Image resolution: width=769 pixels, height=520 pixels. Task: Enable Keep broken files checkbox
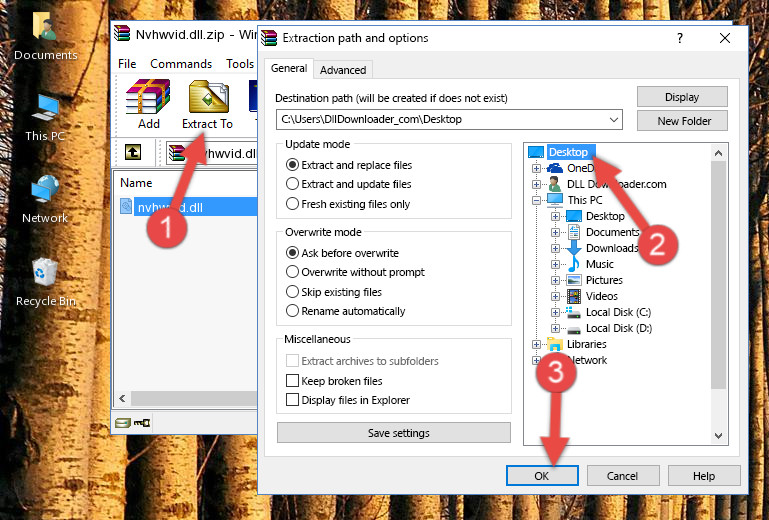(292, 381)
